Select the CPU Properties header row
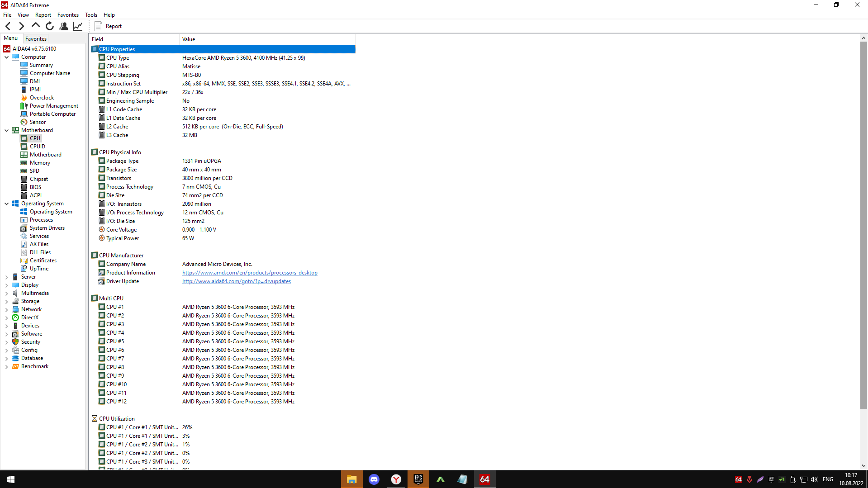This screenshot has width=868, height=488. [223, 49]
